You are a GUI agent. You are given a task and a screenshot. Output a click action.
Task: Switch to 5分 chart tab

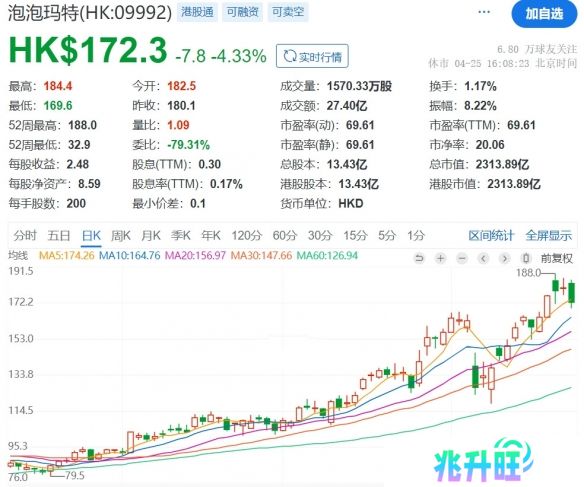click(387, 235)
